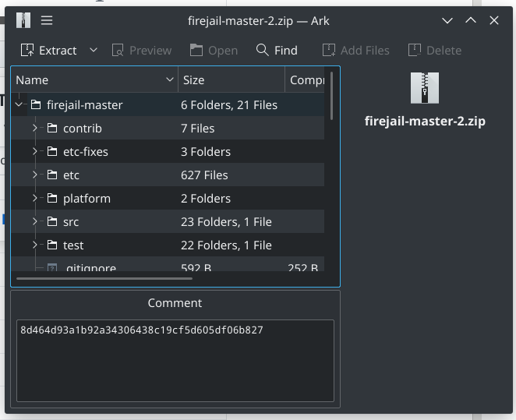Click the '2 Folders' size cell

pos(206,199)
